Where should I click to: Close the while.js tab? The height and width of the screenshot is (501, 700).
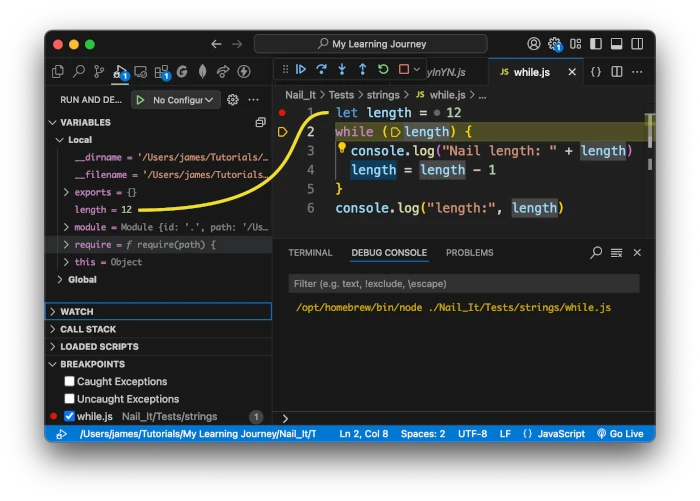pyautogui.click(x=572, y=72)
